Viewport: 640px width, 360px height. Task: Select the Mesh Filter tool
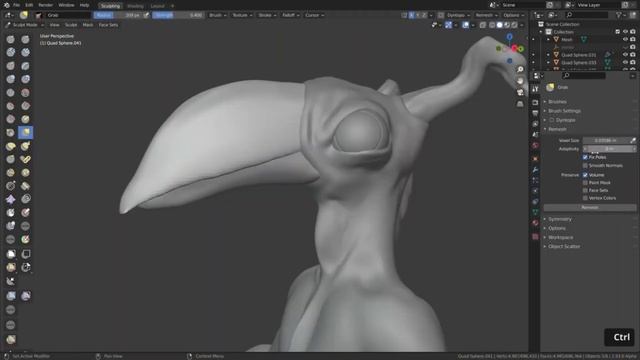[x=11, y=296]
